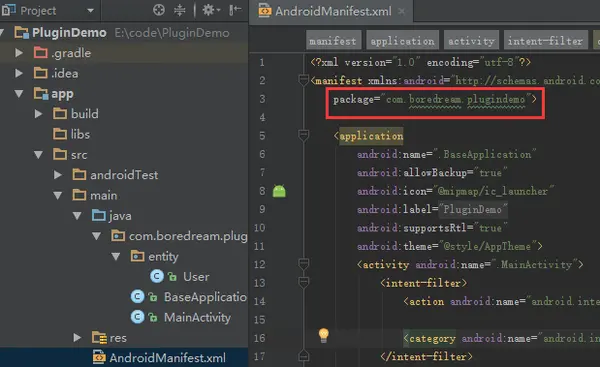Select the build folder item
The width and height of the screenshot is (600, 367).
tap(85, 114)
